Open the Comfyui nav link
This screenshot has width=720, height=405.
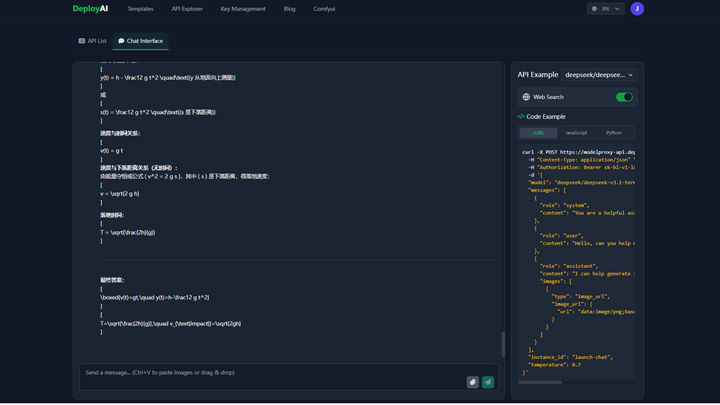324,9
